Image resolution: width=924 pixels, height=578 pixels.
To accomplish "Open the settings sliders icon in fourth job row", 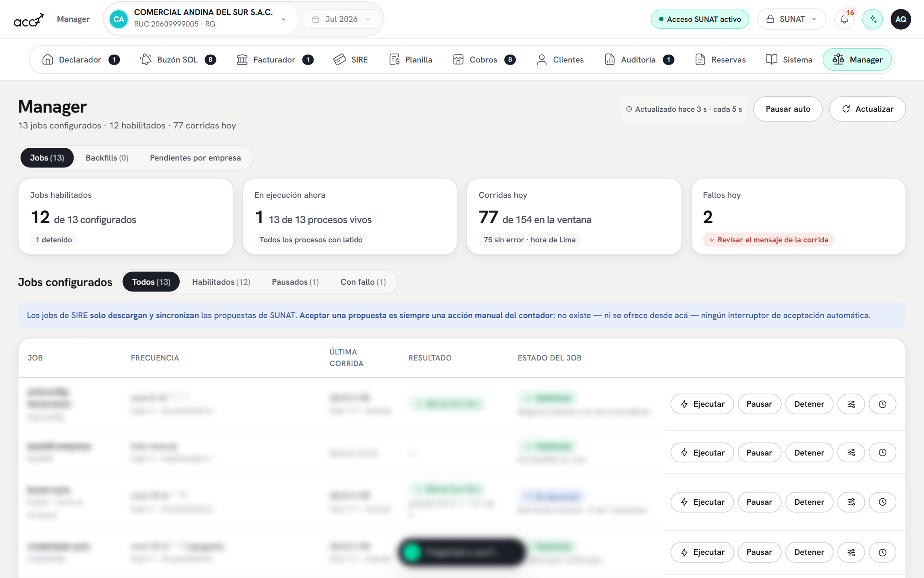I will tap(851, 552).
